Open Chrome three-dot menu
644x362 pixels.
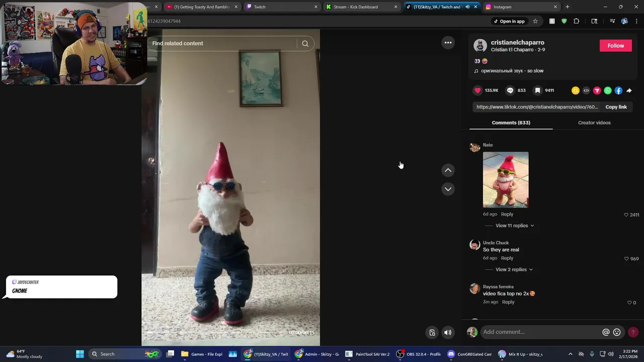click(x=636, y=21)
